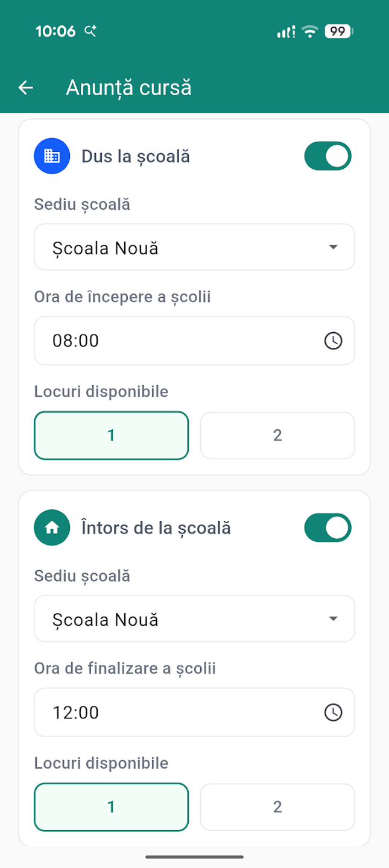Open the clock picker for the 08:00 start time
Image resolution: width=389 pixels, height=868 pixels.
pos(333,341)
